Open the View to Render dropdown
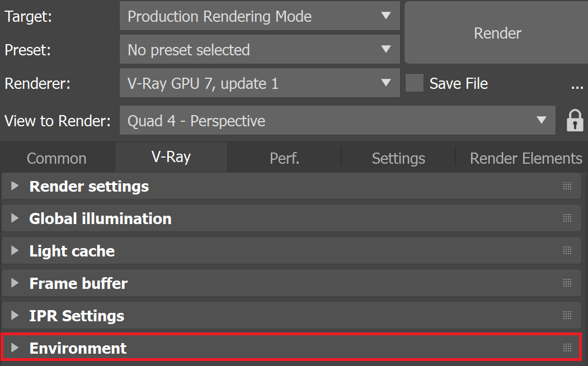The width and height of the screenshot is (588, 366). [337, 120]
